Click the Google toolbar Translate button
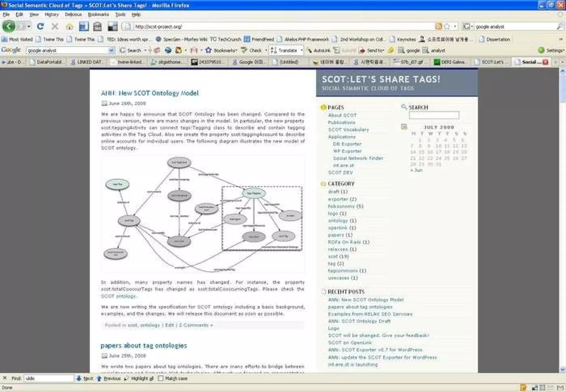The height and width of the screenshot is (392, 566). [x=285, y=50]
